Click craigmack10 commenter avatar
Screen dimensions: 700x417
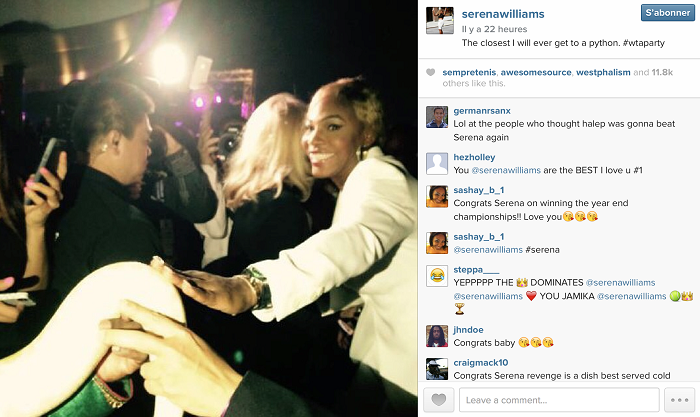point(437,369)
